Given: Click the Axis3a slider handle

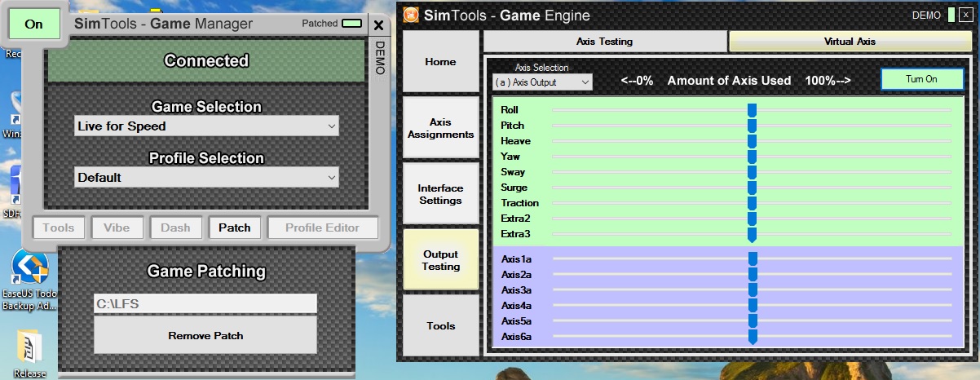Looking at the screenshot, I should point(753,290).
